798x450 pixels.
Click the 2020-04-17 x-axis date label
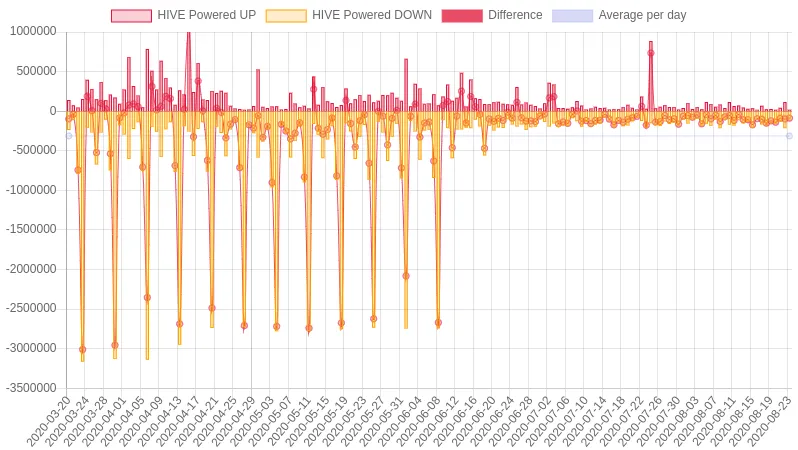tap(177, 420)
